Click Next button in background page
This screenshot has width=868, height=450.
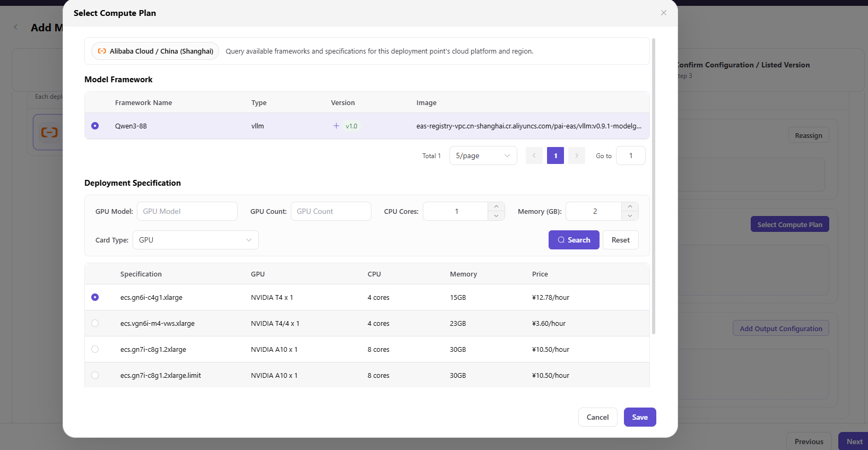coord(854,442)
